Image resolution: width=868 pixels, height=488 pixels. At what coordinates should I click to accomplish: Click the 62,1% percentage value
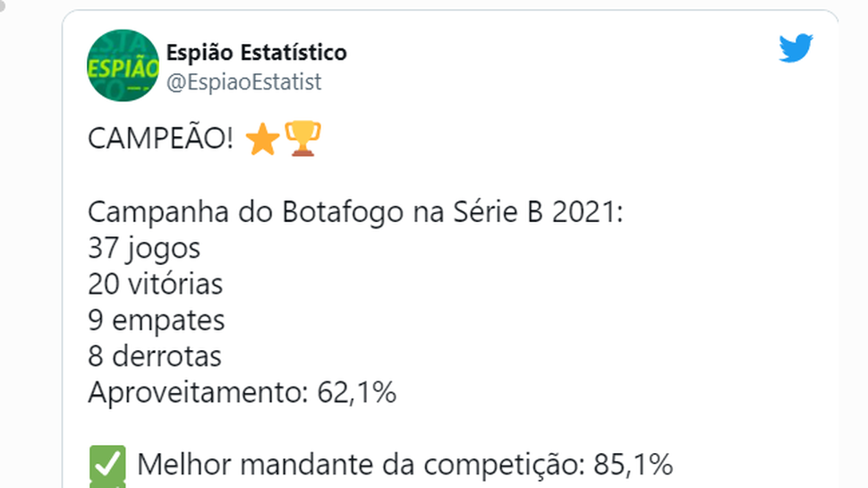tap(357, 393)
